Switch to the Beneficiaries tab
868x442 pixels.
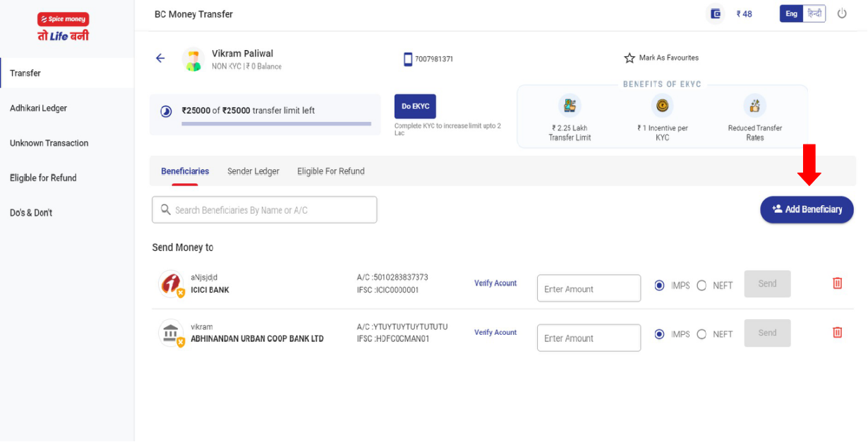coord(185,171)
